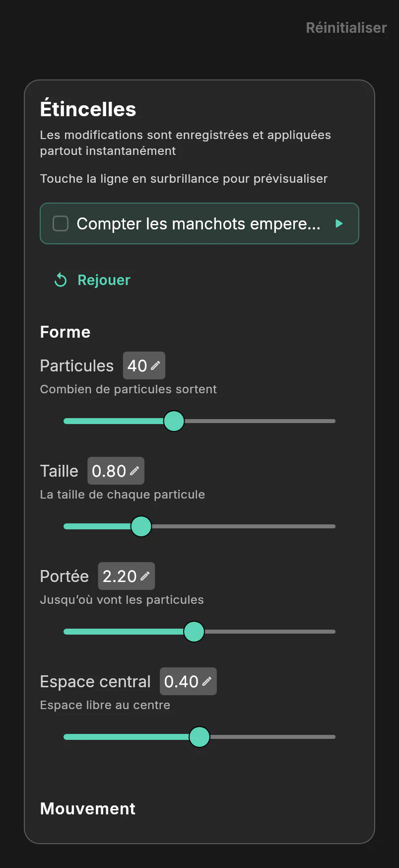Viewport: 399px width, 868px height.
Task: Click the Rejouer link text
Action: pyautogui.click(x=104, y=280)
